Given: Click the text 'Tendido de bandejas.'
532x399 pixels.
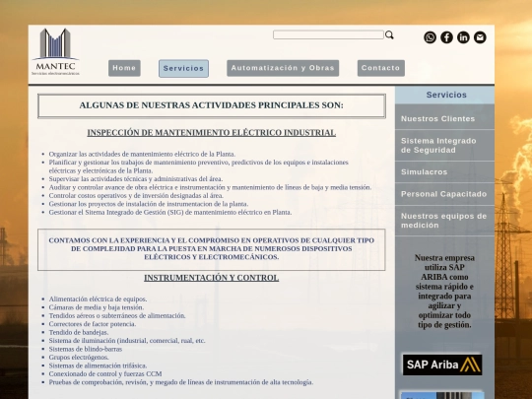Looking at the screenshot, I should point(79,332).
